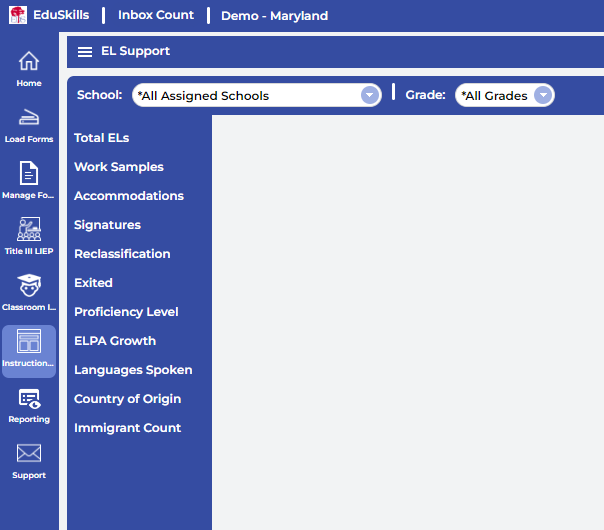The height and width of the screenshot is (530, 604).
Task: Open the Reporting icon
Action: pyautogui.click(x=29, y=398)
